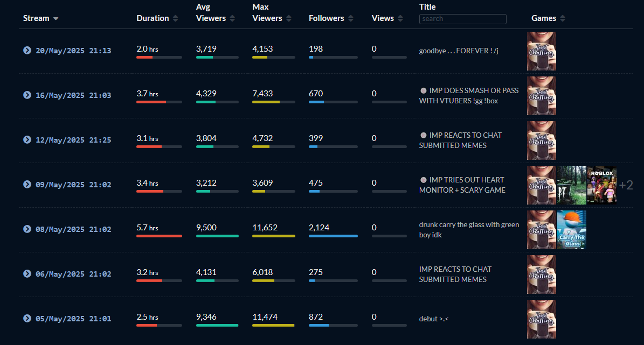
Task: Sort table by Avg Viewers arrows
Action: [232, 18]
